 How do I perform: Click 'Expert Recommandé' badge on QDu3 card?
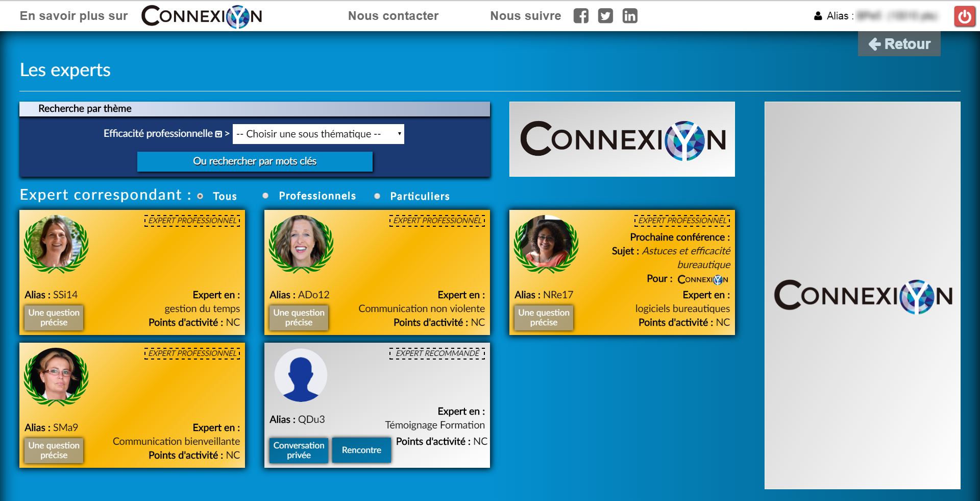click(437, 353)
